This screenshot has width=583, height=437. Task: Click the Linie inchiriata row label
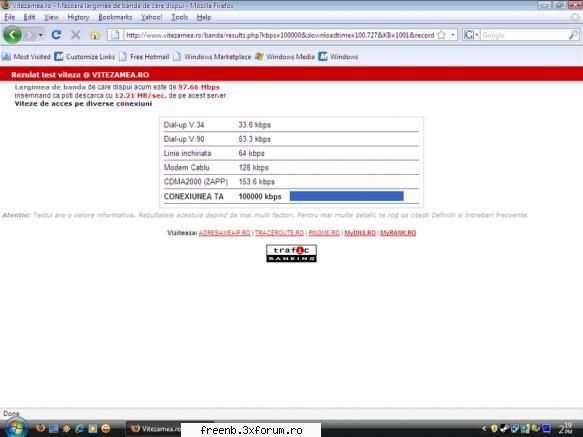click(x=187, y=153)
